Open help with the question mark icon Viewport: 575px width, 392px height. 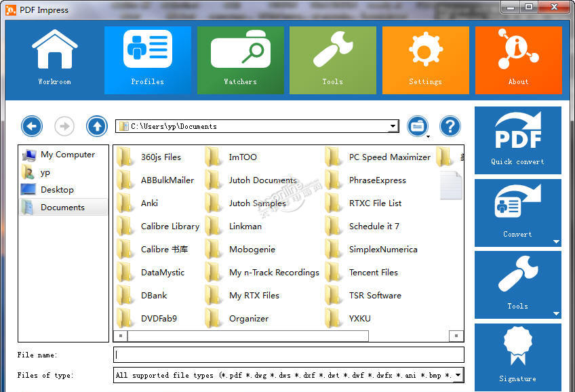click(450, 126)
